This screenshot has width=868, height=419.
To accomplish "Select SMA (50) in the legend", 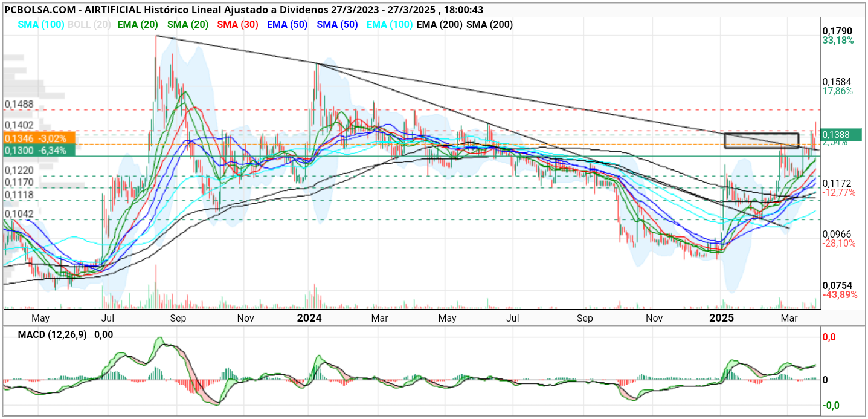I will (337, 25).
